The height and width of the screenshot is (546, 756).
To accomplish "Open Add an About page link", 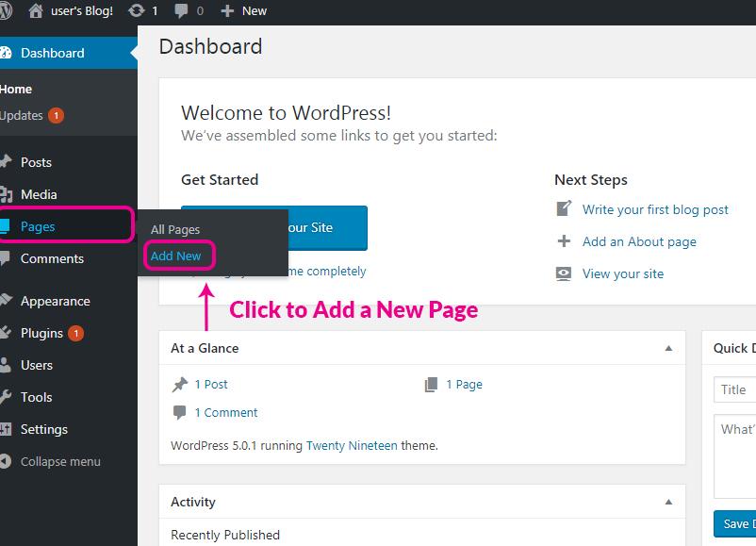I will [639, 241].
